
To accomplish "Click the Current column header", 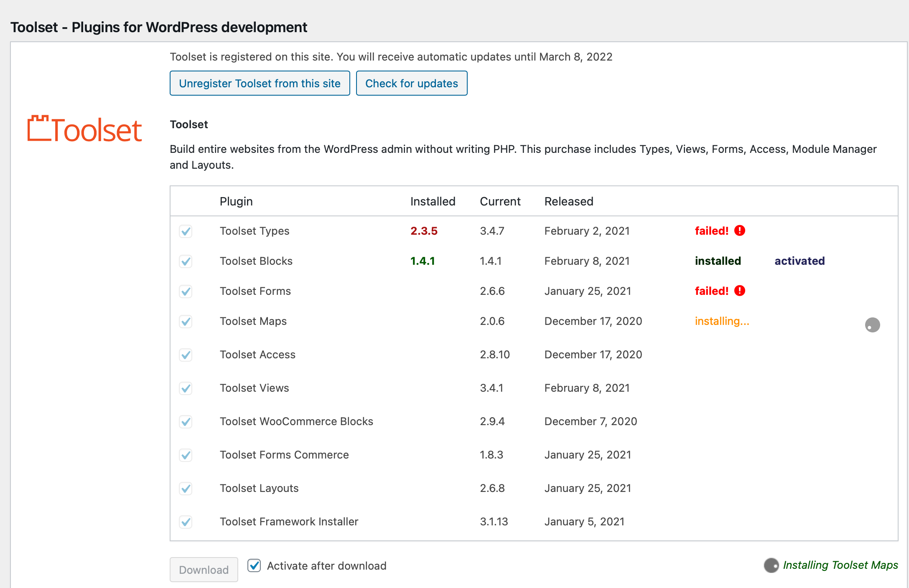I will 500,201.
